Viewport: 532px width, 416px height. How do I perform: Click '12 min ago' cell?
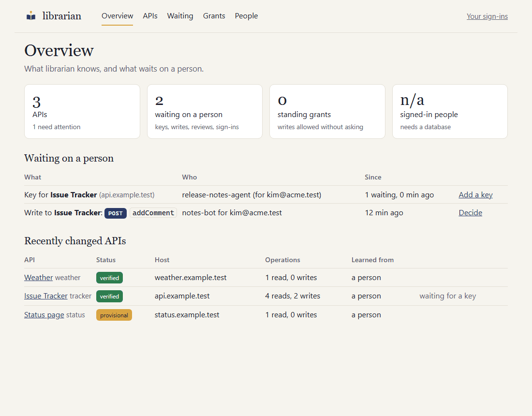pyautogui.click(x=384, y=213)
